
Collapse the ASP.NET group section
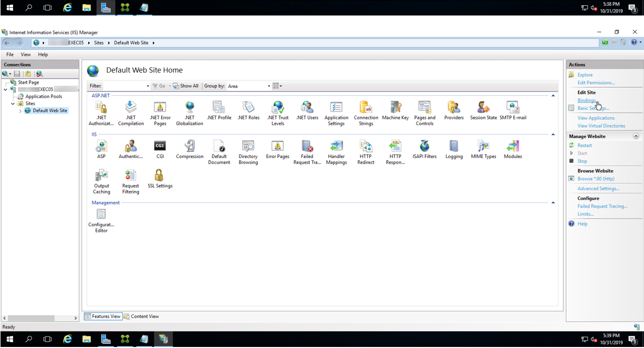pyautogui.click(x=553, y=96)
